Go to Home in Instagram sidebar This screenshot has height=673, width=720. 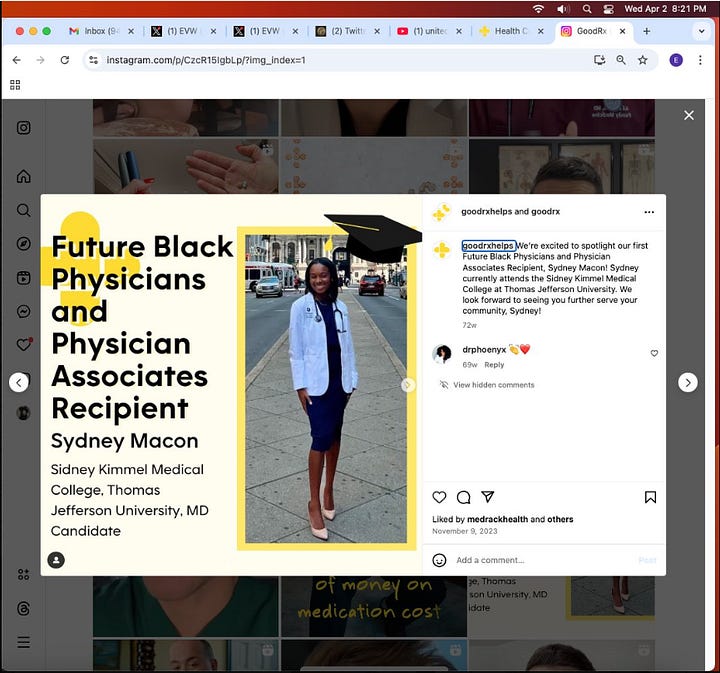(x=23, y=176)
